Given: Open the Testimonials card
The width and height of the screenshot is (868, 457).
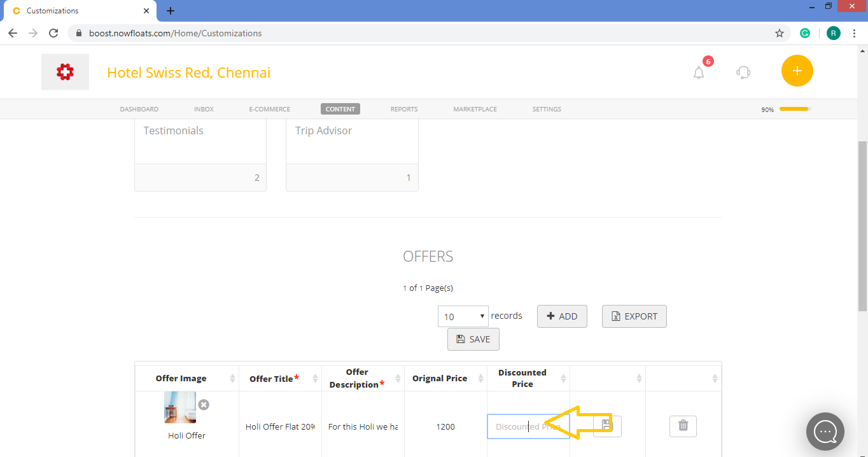Looking at the screenshot, I should pos(200,155).
